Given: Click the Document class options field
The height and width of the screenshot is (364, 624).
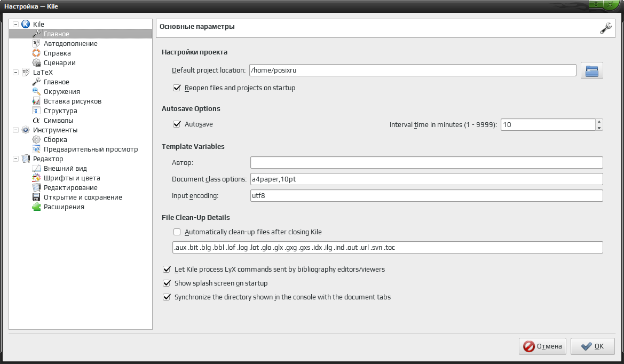Looking at the screenshot, I should point(426,179).
